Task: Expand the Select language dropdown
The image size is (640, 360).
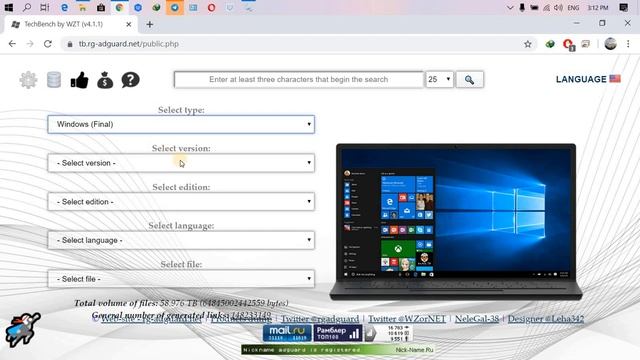Action: pos(181,240)
